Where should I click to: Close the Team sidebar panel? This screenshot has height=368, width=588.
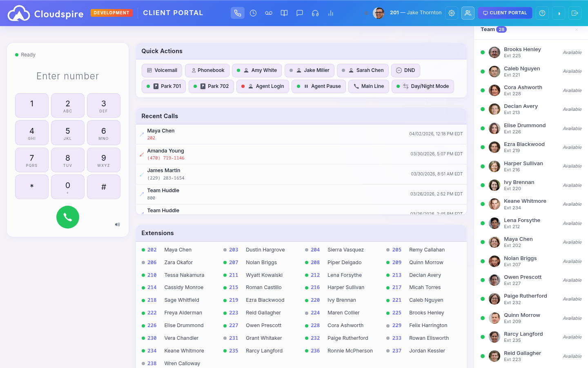[577, 29]
